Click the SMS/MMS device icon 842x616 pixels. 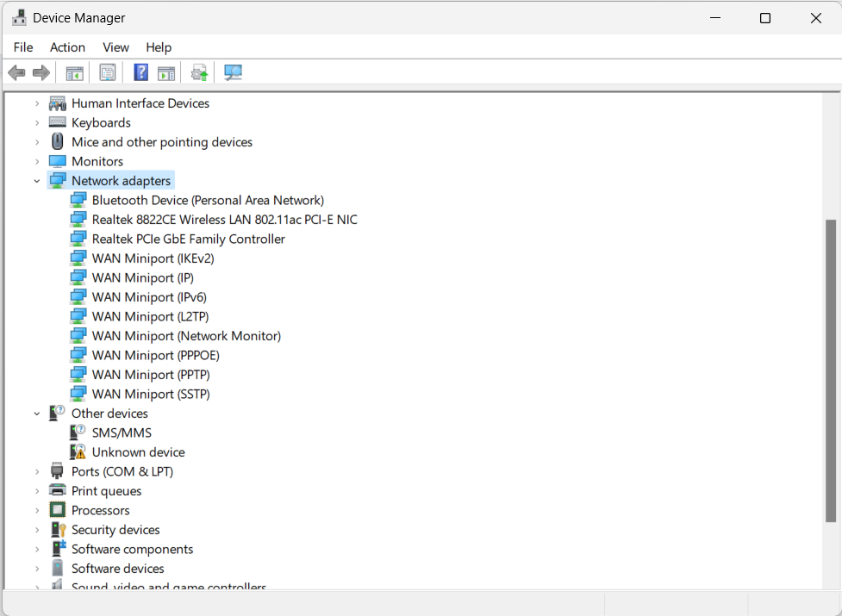click(78, 432)
